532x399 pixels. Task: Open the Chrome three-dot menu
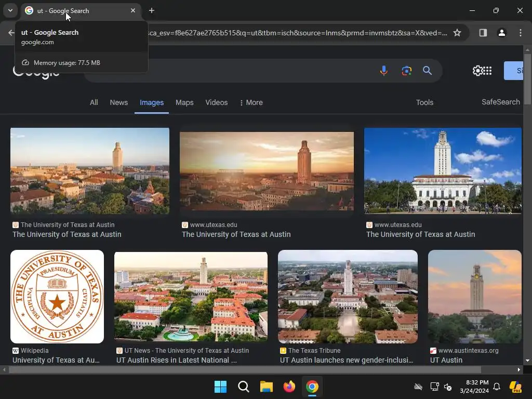pos(520,33)
